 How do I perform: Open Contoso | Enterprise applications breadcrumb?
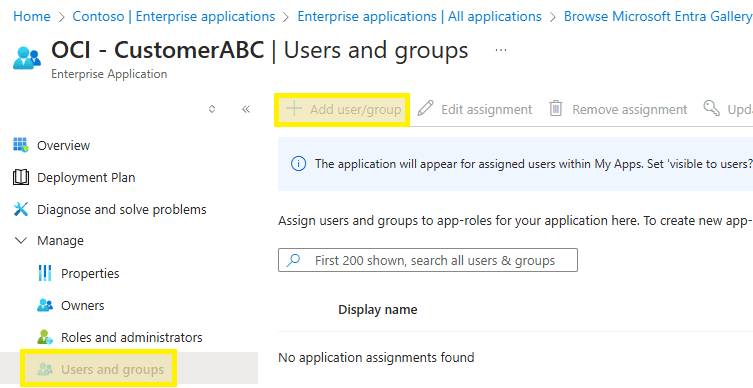[x=174, y=16]
